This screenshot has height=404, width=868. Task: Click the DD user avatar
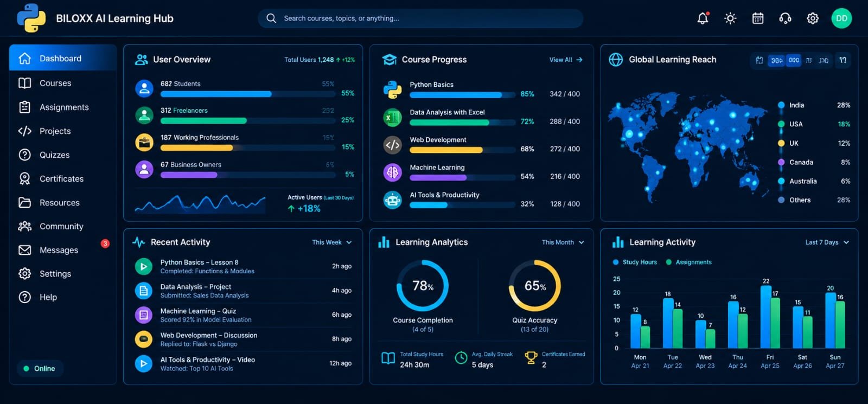pos(841,18)
